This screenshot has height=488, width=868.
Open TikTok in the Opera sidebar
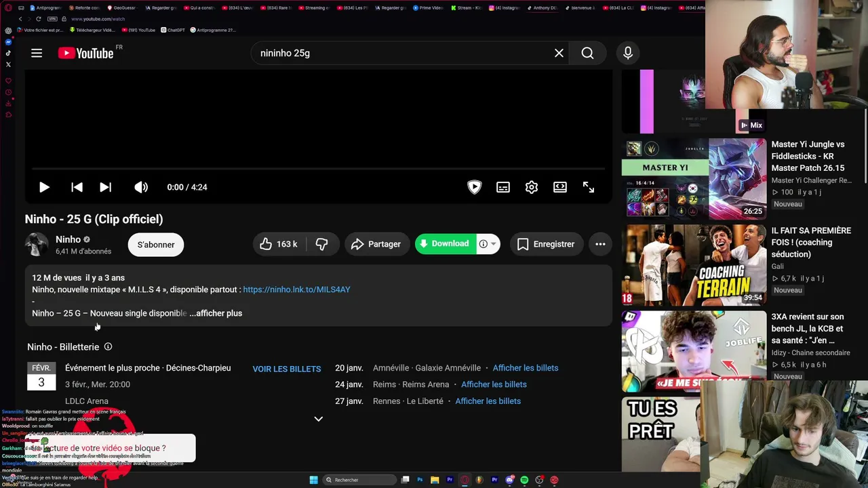tap(8, 53)
